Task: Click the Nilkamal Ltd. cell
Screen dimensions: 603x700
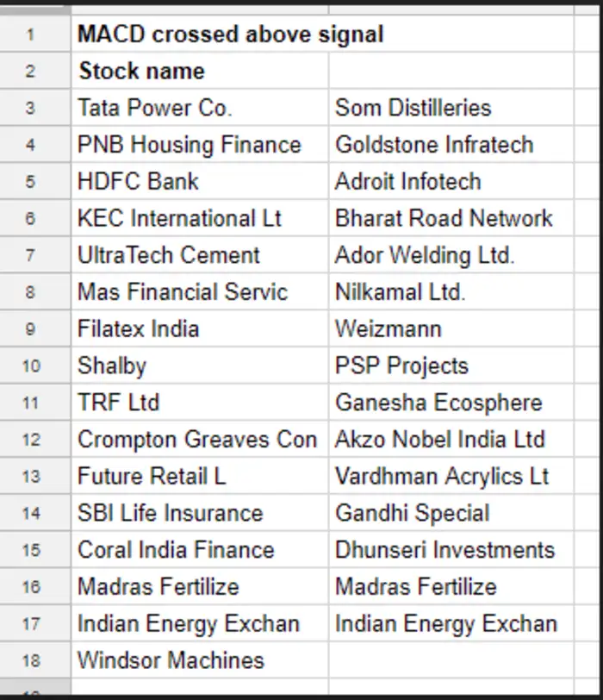Action: coord(400,292)
